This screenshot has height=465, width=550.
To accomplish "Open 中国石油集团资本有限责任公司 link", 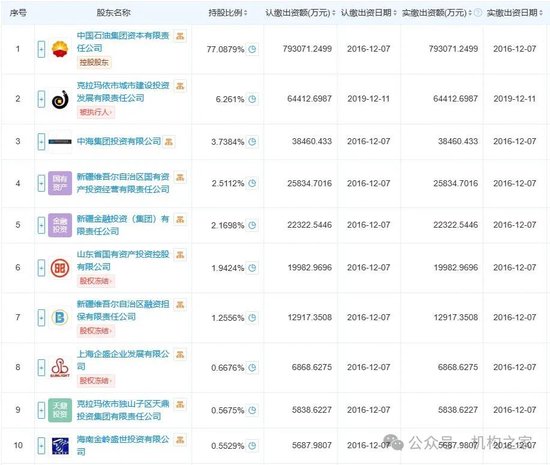I will tap(123, 42).
